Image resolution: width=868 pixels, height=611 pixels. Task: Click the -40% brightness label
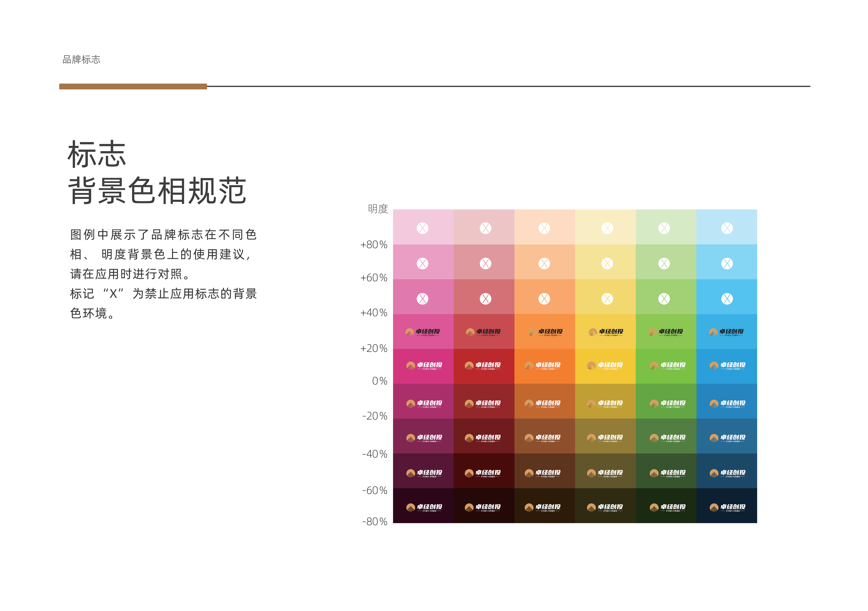click(375, 454)
